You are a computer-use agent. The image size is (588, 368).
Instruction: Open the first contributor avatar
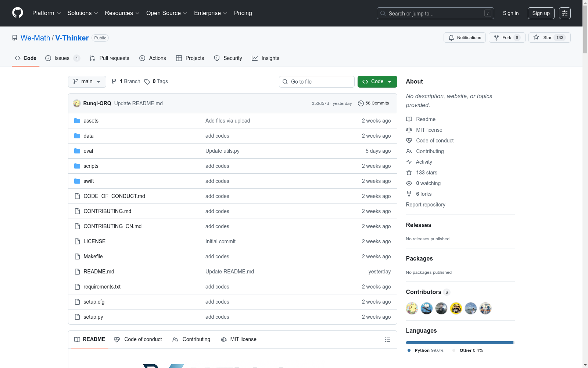[x=412, y=308]
